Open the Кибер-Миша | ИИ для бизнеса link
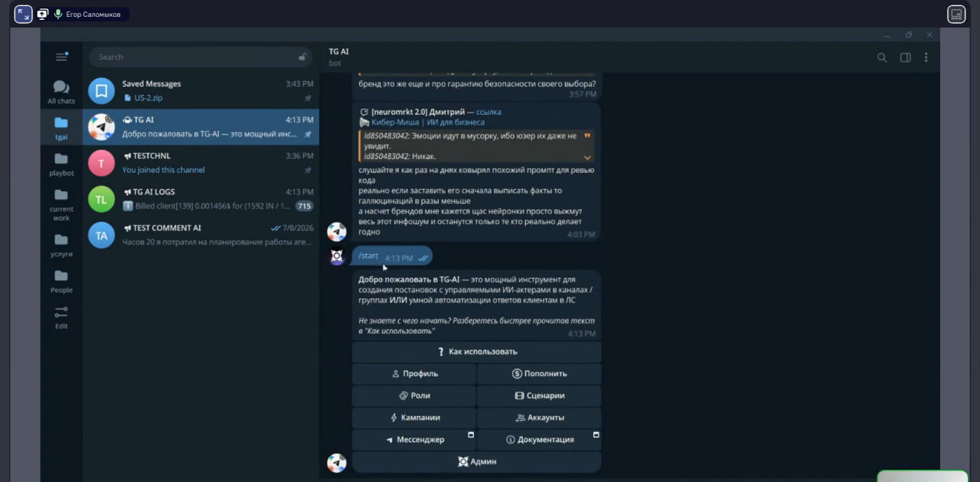 click(x=427, y=122)
